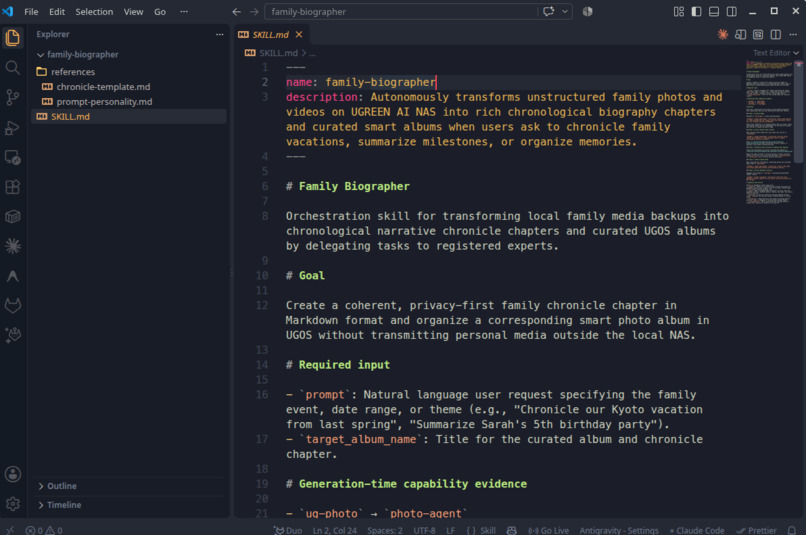Change encoding via UTF-8
The height and width of the screenshot is (535, 806).
(424, 530)
